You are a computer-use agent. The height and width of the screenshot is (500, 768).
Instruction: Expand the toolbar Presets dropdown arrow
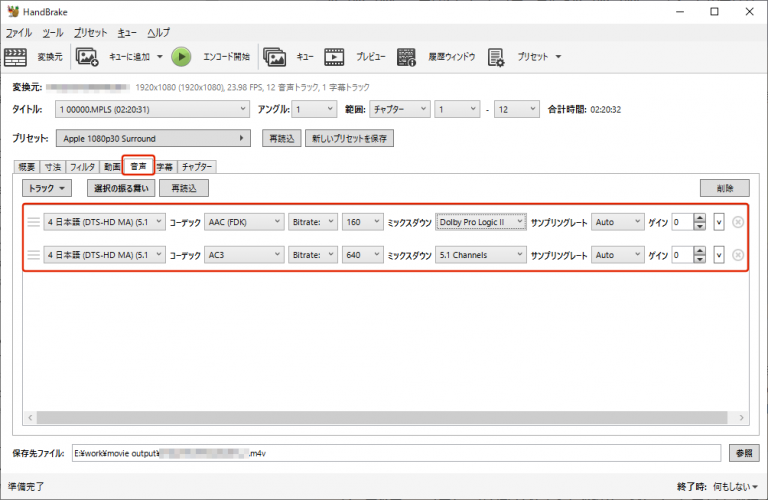(558, 57)
